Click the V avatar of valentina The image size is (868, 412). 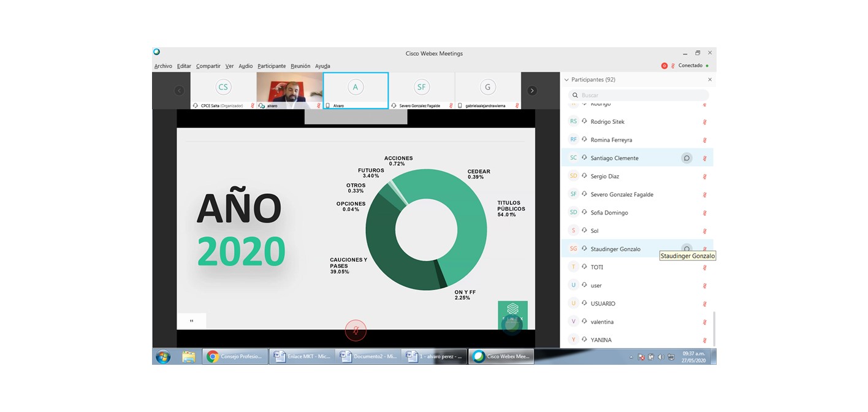574,321
